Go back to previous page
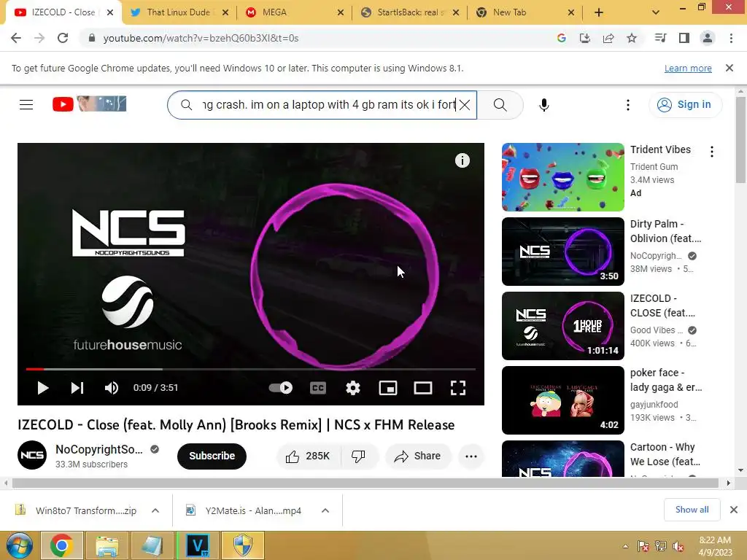The width and height of the screenshot is (747, 560). click(x=16, y=38)
